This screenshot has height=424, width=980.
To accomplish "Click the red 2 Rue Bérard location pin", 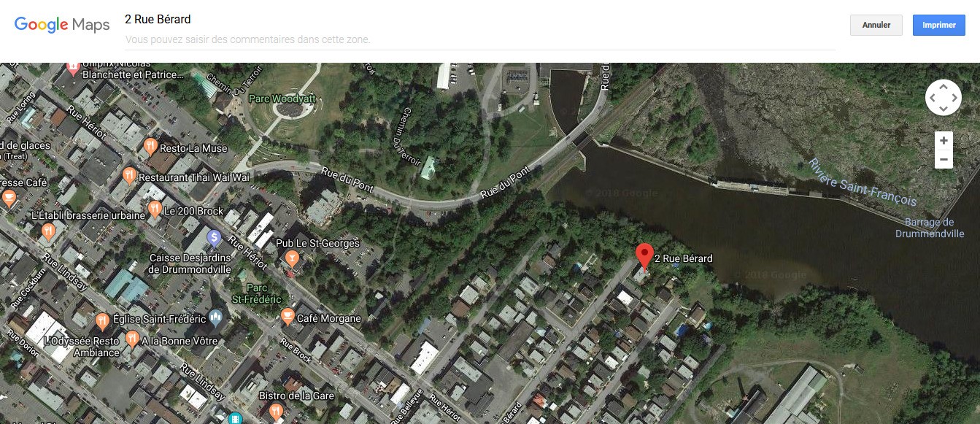I will (644, 257).
